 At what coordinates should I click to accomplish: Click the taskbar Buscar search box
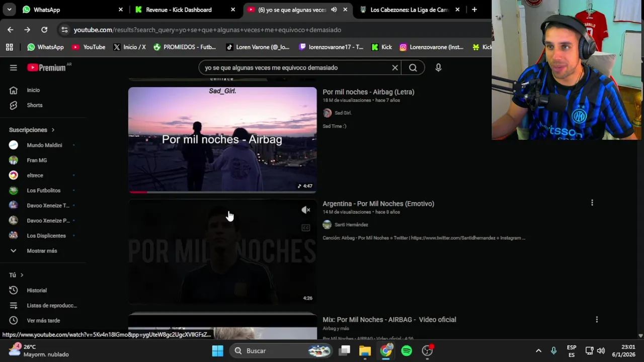pyautogui.click(x=282, y=350)
